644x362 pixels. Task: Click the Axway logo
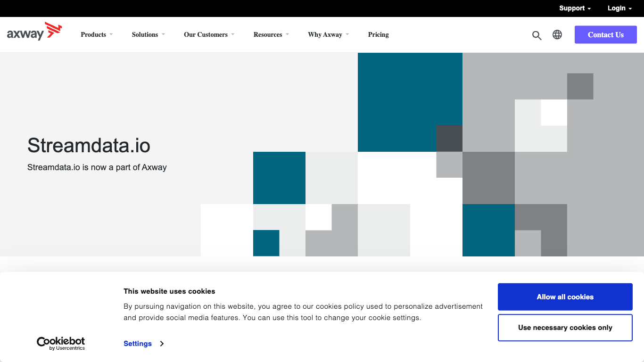coord(34,32)
